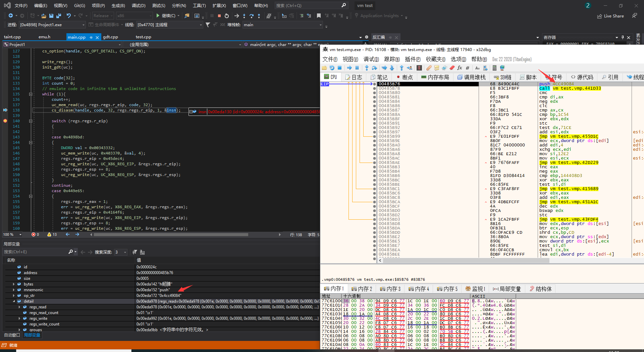Click x32dbg patches bandage icon

coord(429,68)
